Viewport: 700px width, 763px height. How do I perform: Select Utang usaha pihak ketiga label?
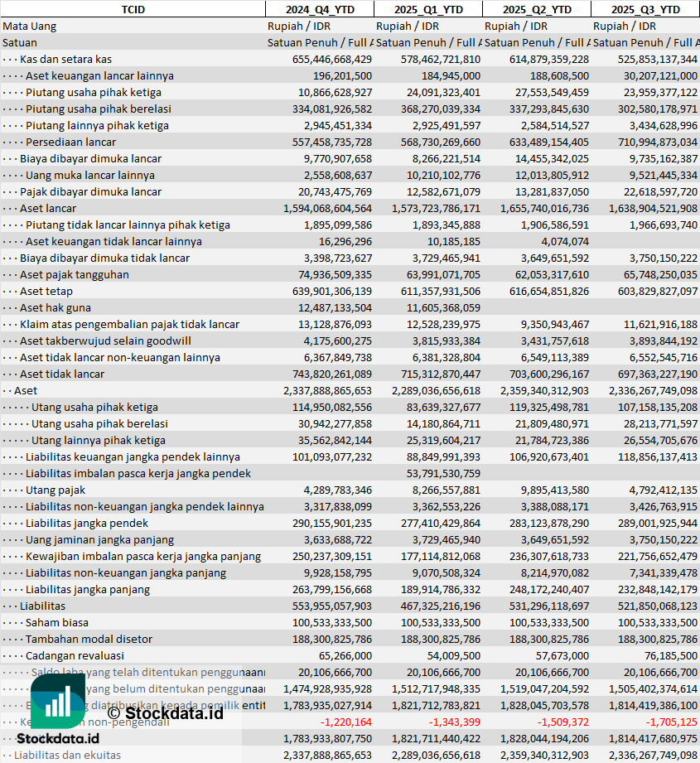(x=95, y=406)
